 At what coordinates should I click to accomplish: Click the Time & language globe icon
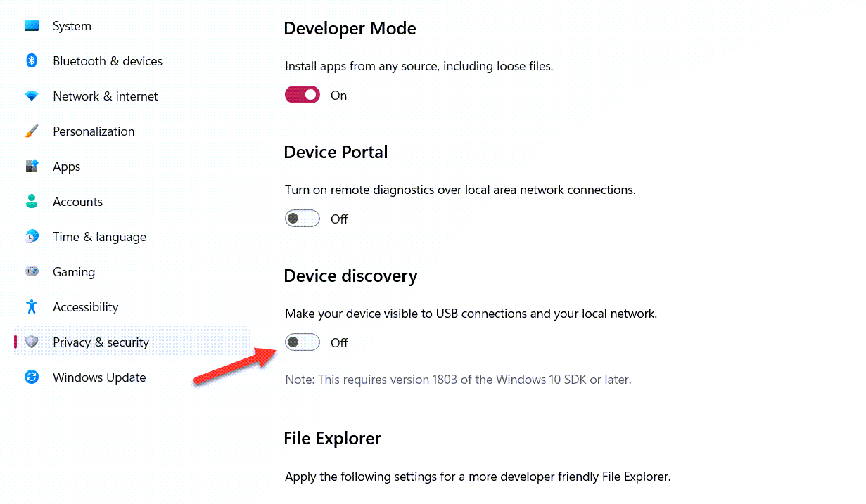pyautogui.click(x=32, y=237)
